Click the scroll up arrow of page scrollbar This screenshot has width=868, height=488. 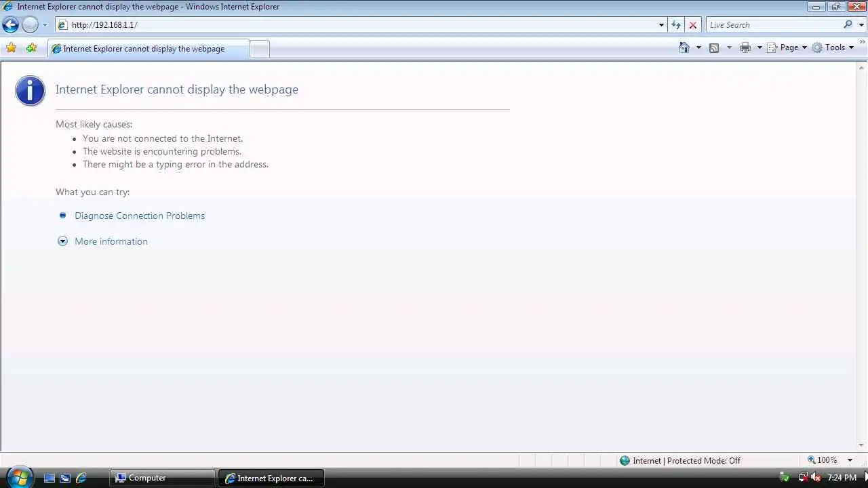[x=862, y=67]
